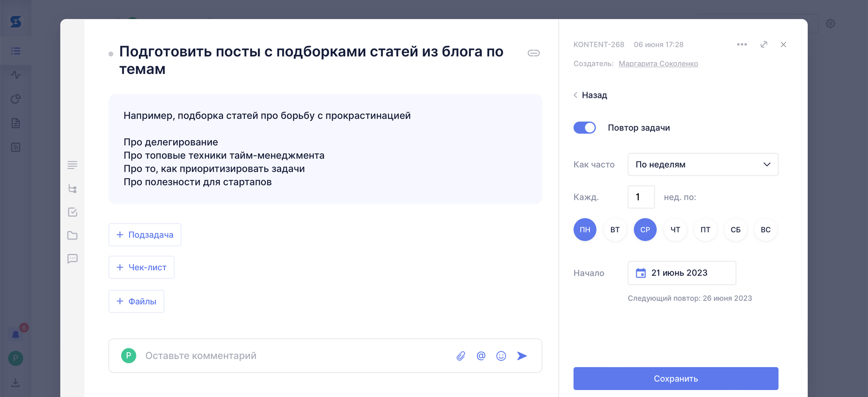
Task: Click the task description text block
Action: point(325,149)
